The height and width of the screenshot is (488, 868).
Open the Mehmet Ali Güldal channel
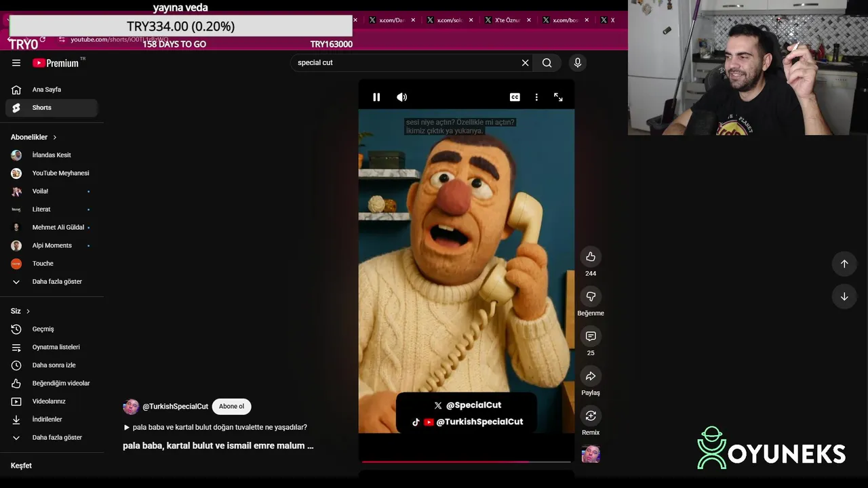(x=52, y=227)
